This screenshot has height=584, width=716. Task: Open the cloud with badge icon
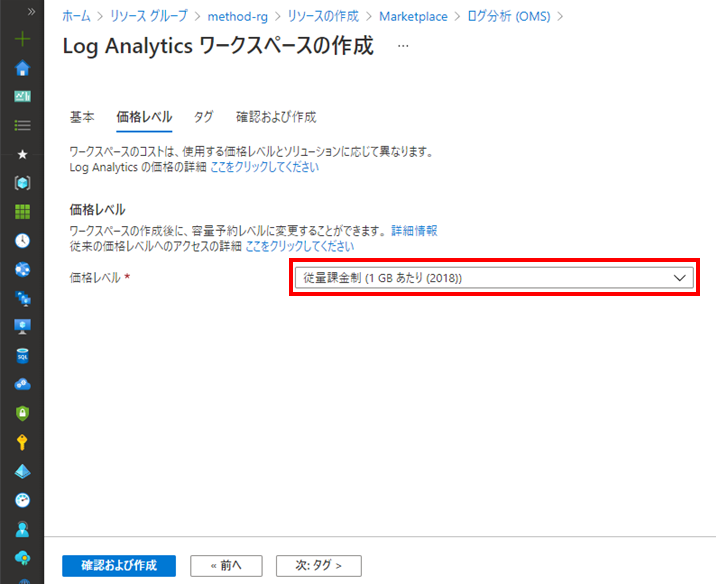point(22,558)
